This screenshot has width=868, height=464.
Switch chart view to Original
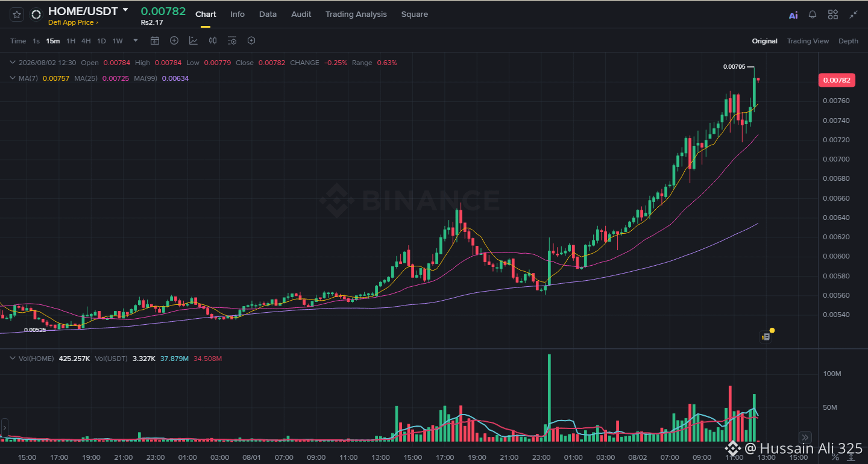pyautogui.click(x=764, y=41)
